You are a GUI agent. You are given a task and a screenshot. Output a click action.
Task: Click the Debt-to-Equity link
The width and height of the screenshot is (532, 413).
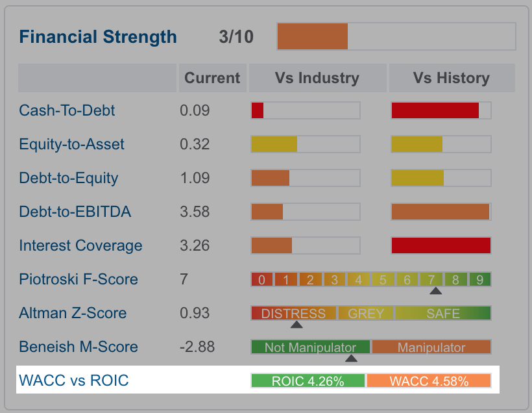click(x=69, y=178)
